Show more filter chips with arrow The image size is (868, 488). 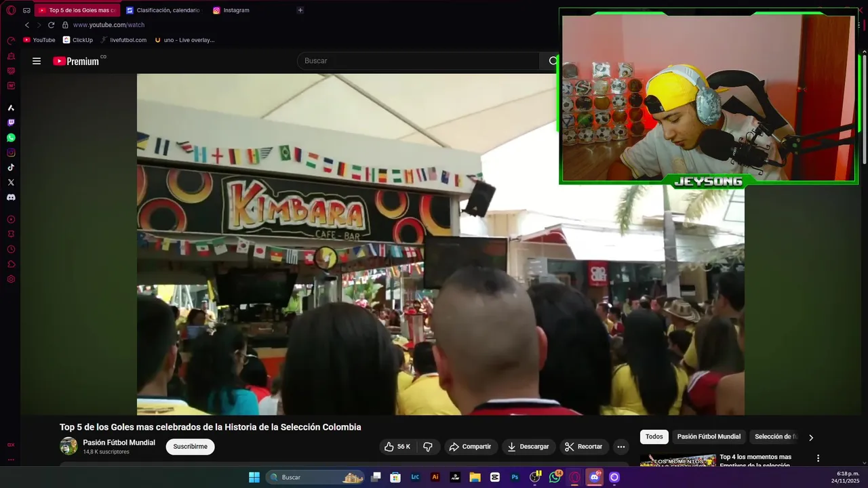811,438
